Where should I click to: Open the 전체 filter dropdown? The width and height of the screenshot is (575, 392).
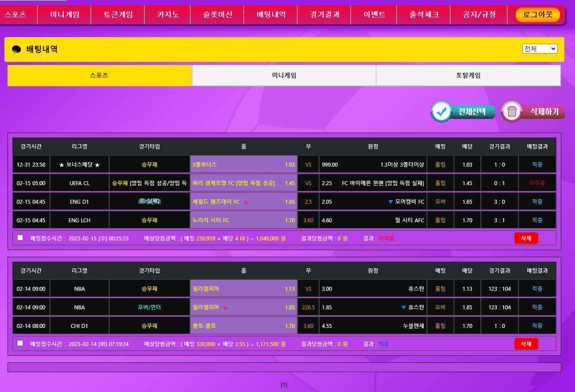(x=540, y=49)
